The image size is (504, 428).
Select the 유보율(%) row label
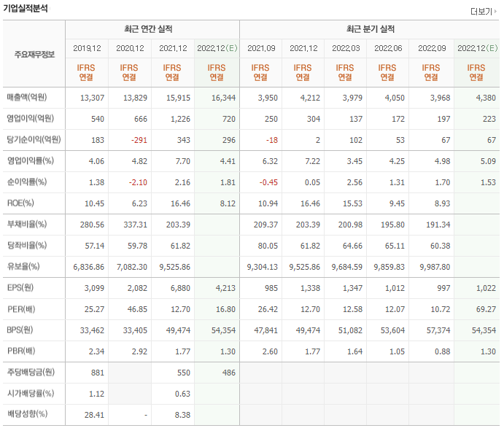[23, 266]
